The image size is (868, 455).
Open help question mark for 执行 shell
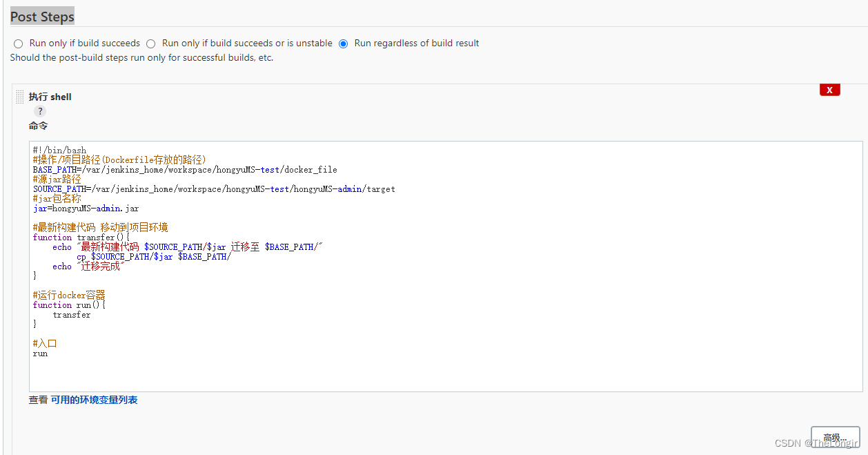tap(40, 111)
